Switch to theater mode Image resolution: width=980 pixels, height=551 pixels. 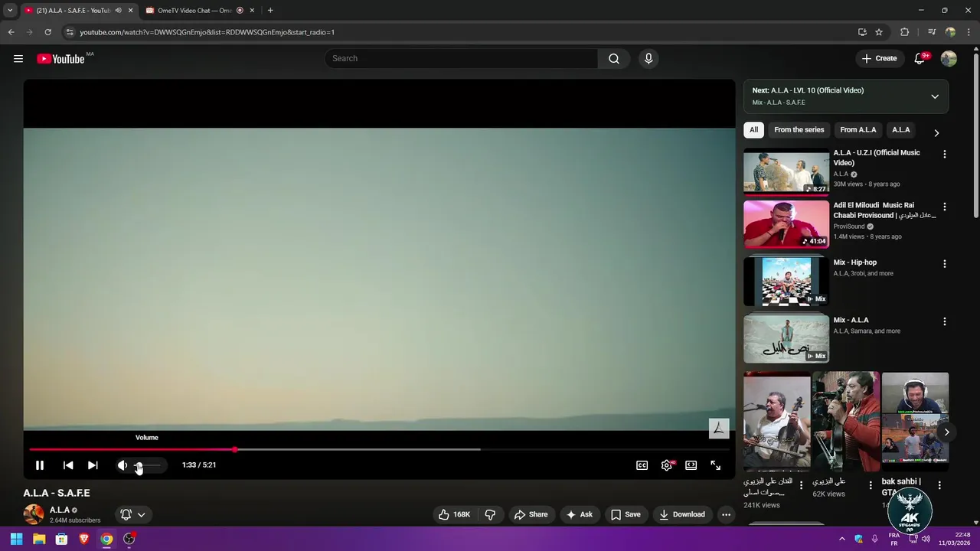[691, 465]
